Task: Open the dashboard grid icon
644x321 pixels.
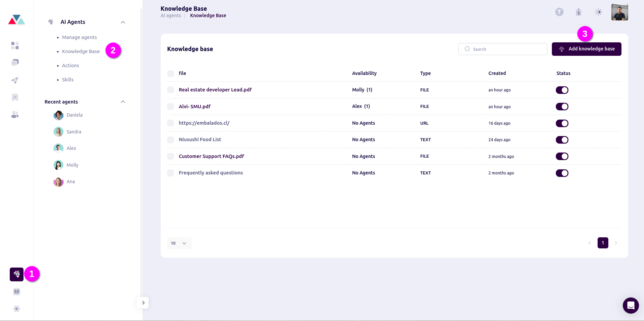Action: click(x=15, y=45)
